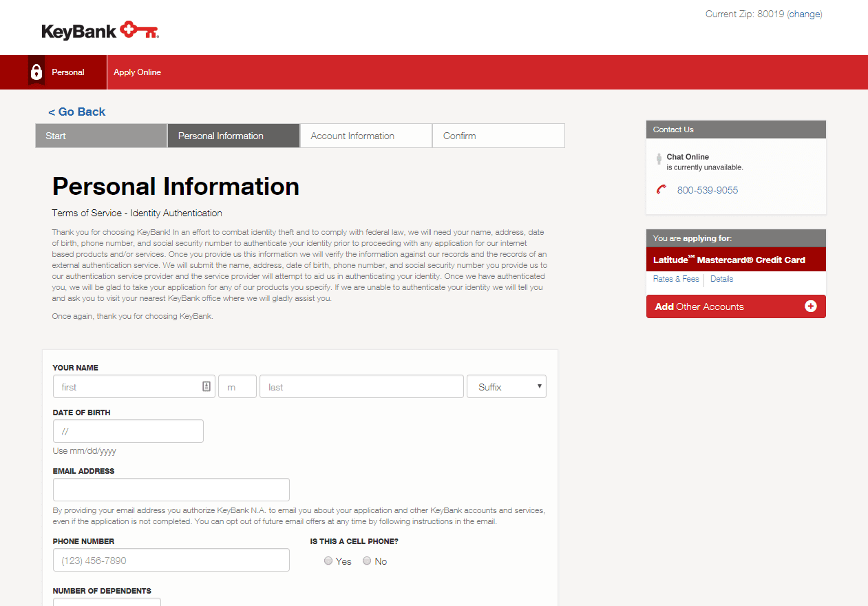Go to the Account Information tab
The image size is (868, 606).
point(366,136)
